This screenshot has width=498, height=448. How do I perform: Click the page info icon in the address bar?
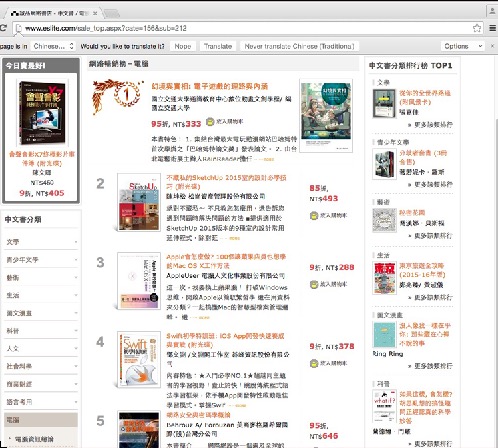[x=19, y=28]
